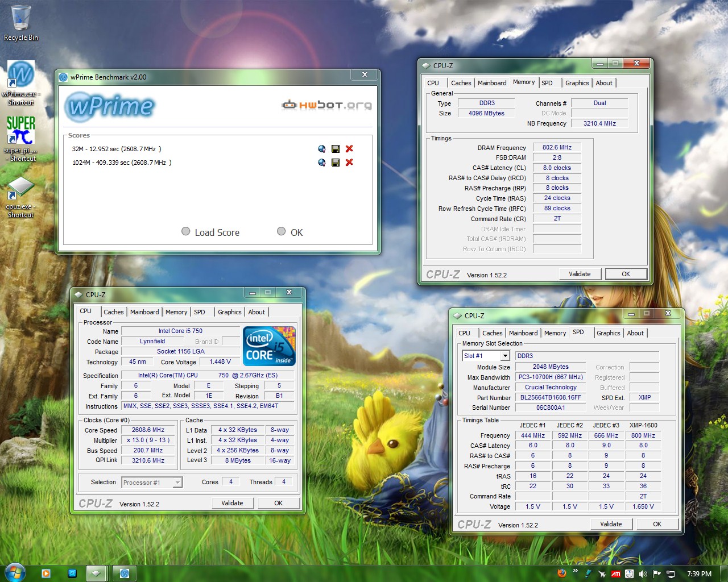The image size is (728, 582).
Task: Click the blue pinned taskbar icon
Action: tap(72, 573)
